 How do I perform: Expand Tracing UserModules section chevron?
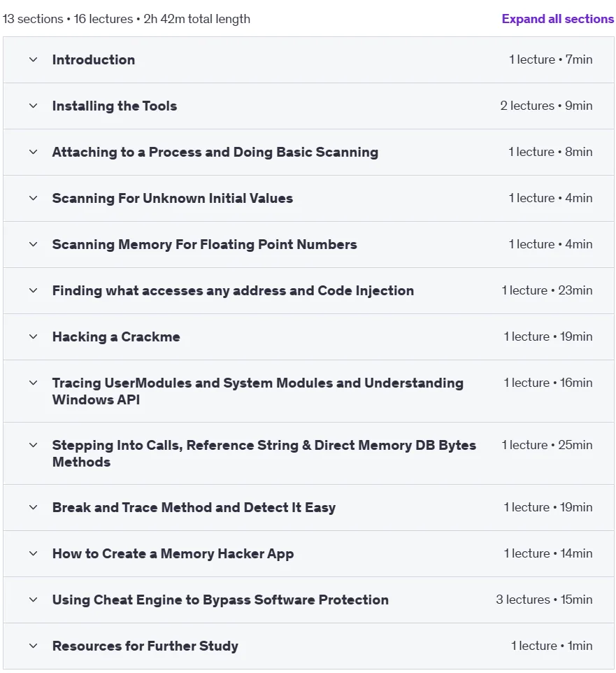click(x=33, y=383)
